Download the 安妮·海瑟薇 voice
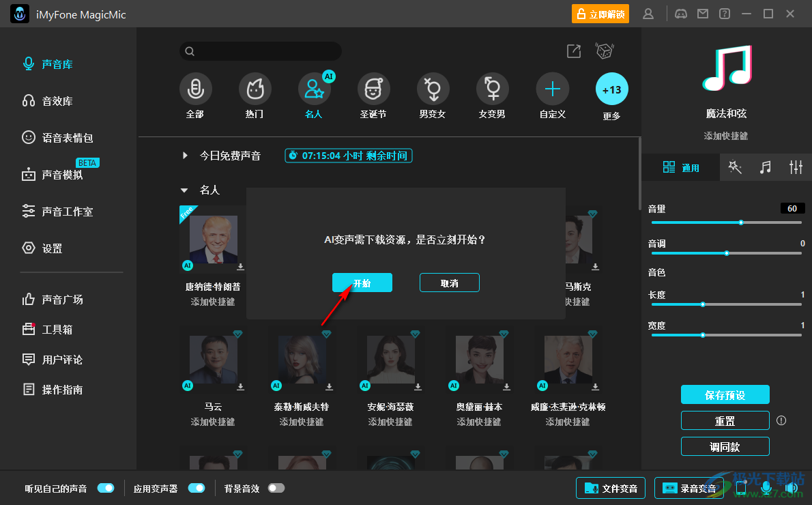This screenshot has width=812, height=505. (418, 387)
